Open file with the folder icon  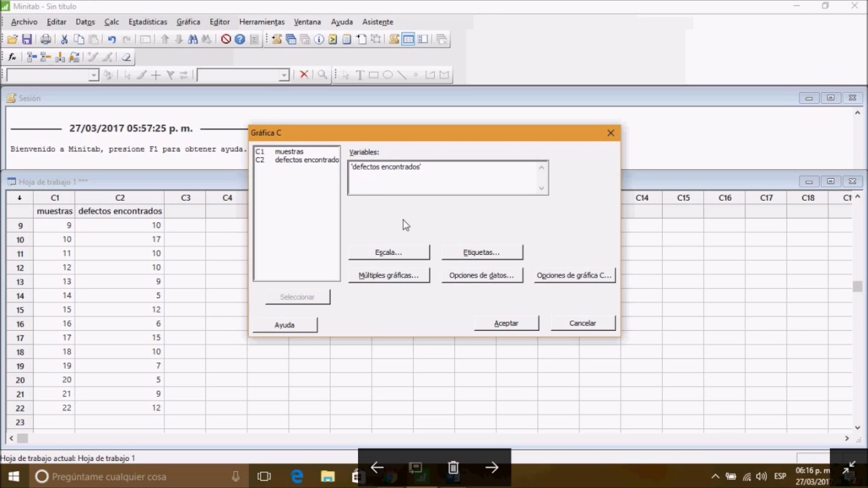12,39
